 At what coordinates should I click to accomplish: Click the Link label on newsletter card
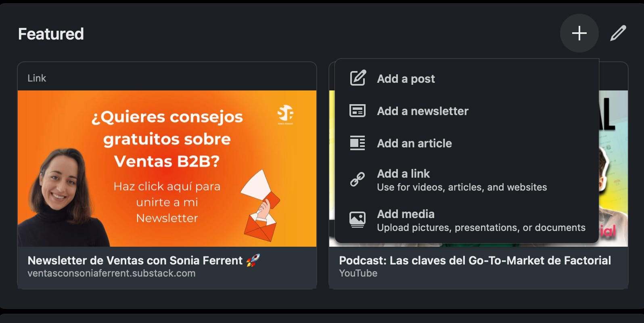pos(37,78)
